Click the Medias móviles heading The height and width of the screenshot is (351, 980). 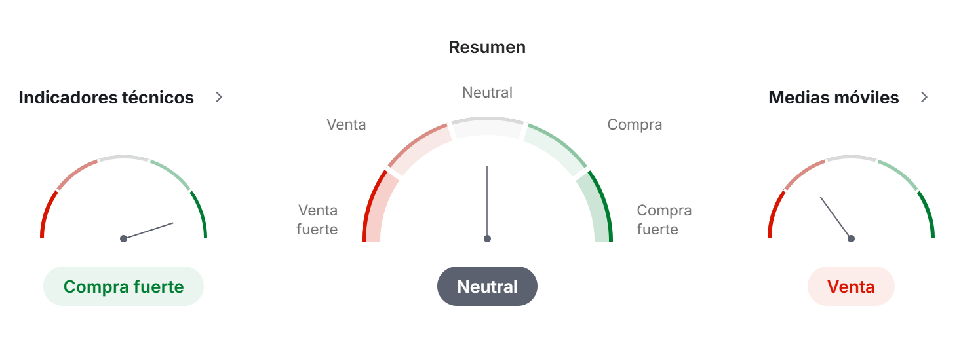pyautogui.click(x=834, y=98)
